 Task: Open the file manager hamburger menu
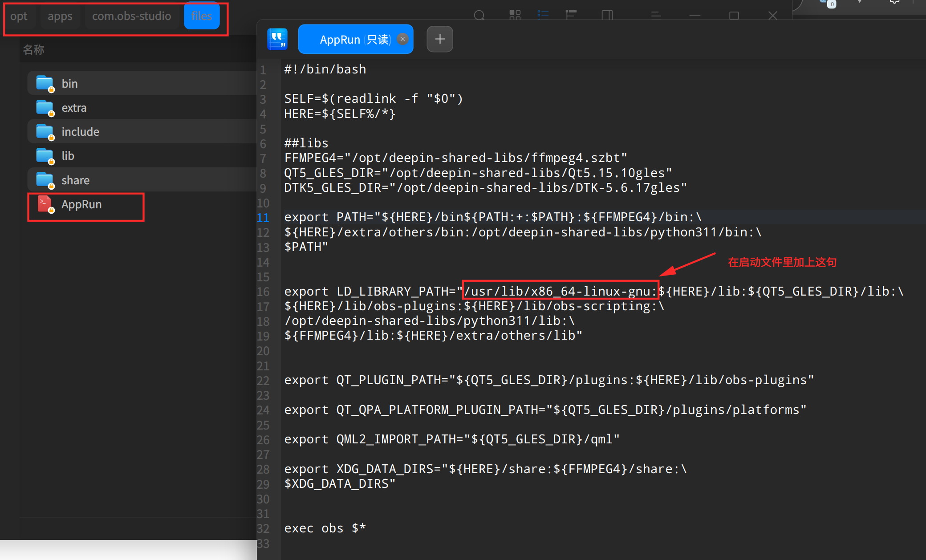tap(656, 15)
